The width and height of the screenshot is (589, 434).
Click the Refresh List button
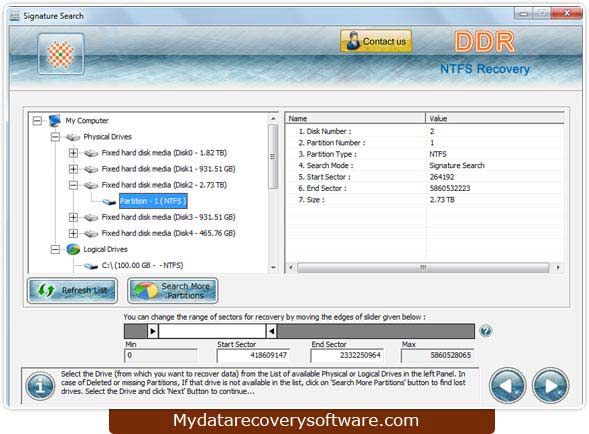[72, 290]
